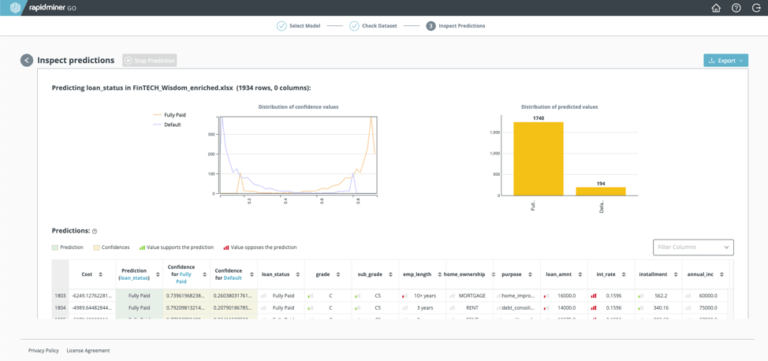Click the confidence values line chart
Viewport: 768px width, 361px height.
[298, 155]
